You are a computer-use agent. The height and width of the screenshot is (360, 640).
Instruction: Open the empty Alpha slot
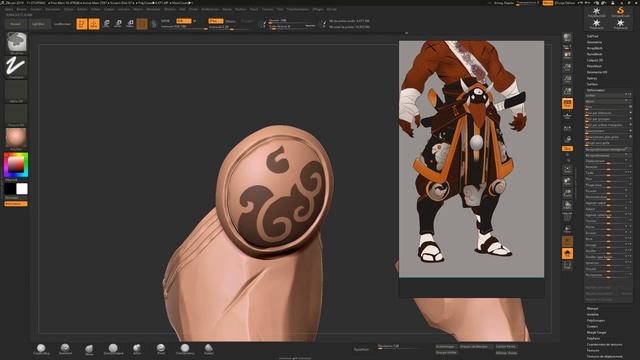16,91
